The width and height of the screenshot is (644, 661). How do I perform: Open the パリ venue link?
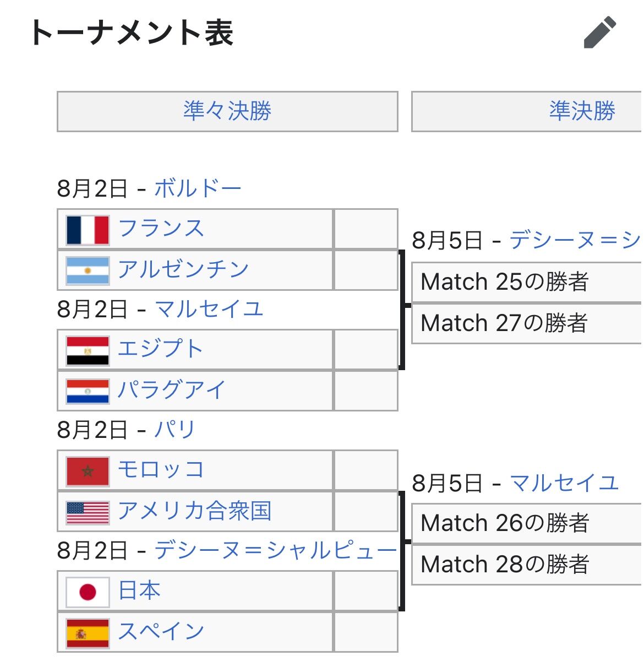(x=174, y=430)
